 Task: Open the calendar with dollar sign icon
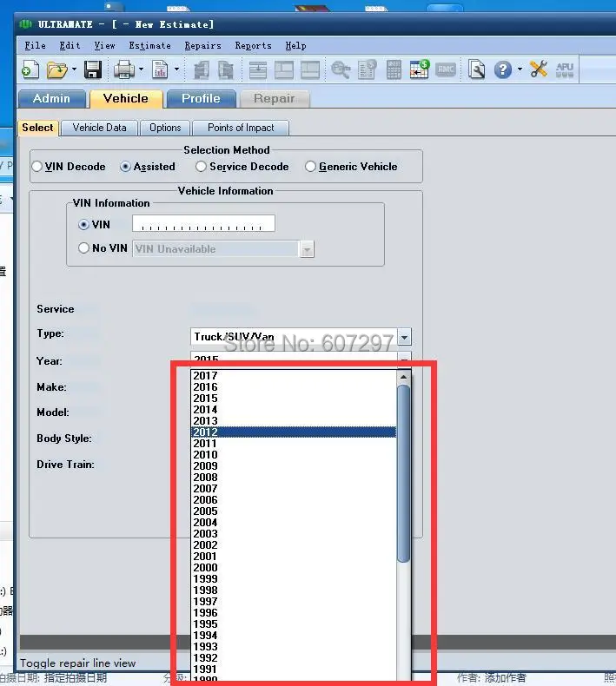[419, 69]
